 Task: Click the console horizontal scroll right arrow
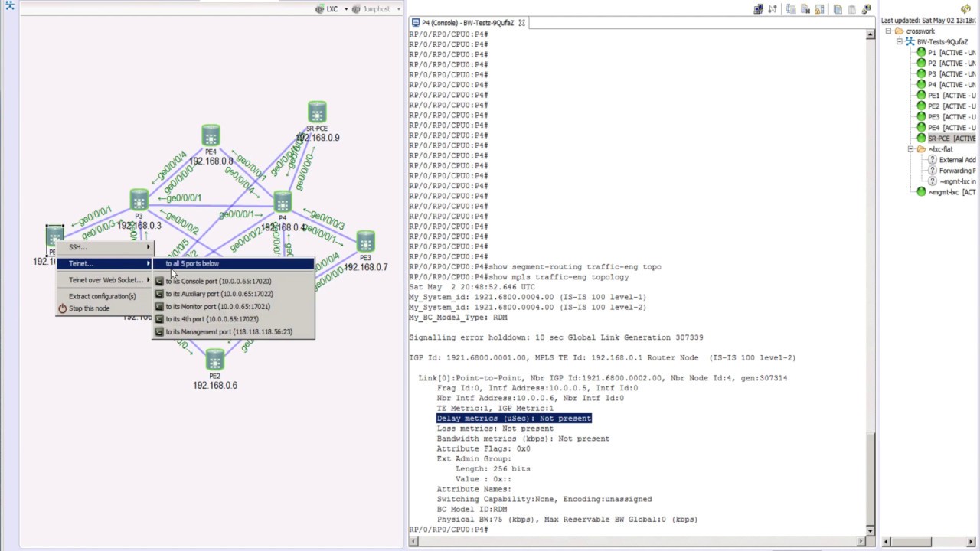[x=862, y=542]
